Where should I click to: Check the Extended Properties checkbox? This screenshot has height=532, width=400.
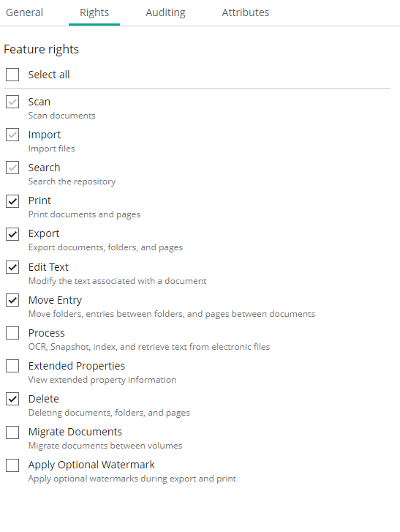[x=12, y=366]
